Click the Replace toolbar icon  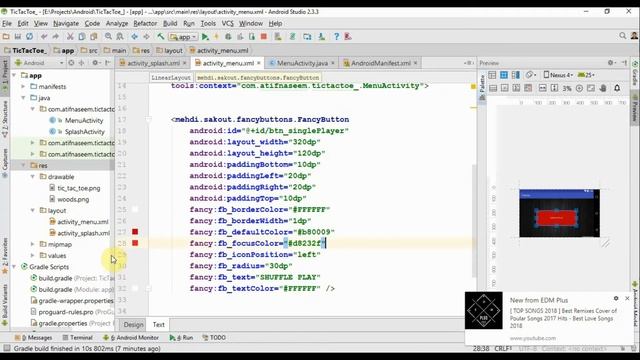point(120,37)
